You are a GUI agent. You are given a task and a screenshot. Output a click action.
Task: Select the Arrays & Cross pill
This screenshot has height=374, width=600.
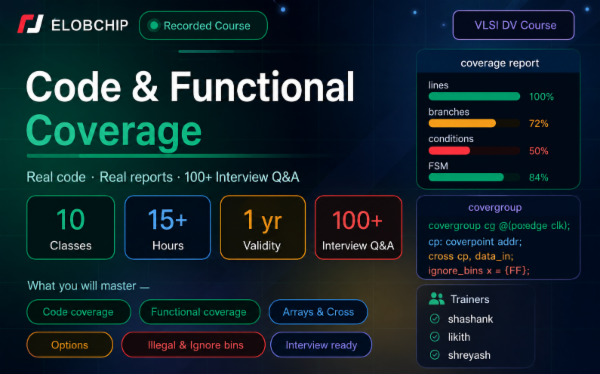(318, 312)
